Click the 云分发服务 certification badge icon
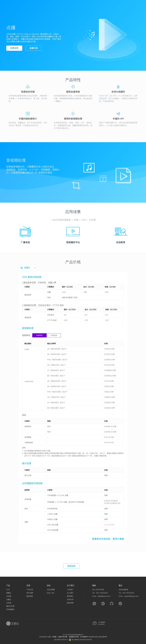 pos(94,623)
